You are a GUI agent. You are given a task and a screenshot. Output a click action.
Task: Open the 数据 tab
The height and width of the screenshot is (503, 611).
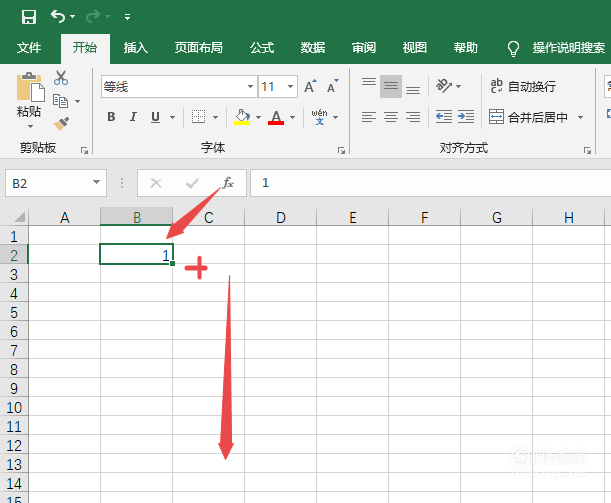313,48
